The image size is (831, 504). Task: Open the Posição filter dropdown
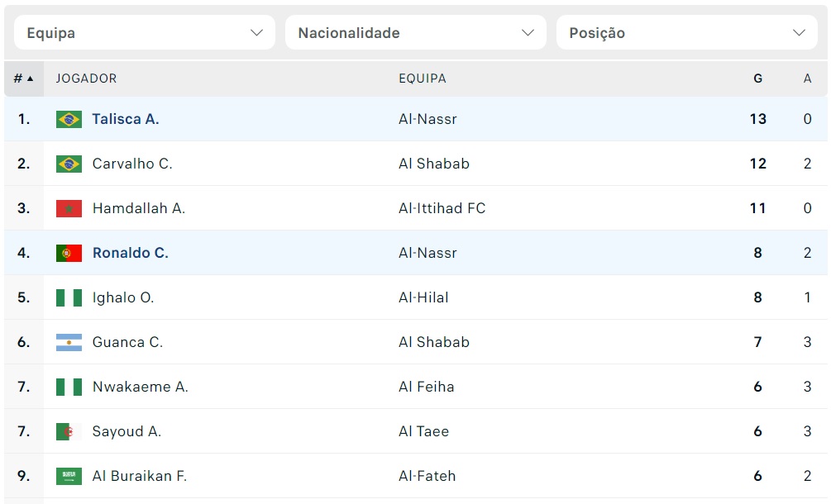pos(687,32)
